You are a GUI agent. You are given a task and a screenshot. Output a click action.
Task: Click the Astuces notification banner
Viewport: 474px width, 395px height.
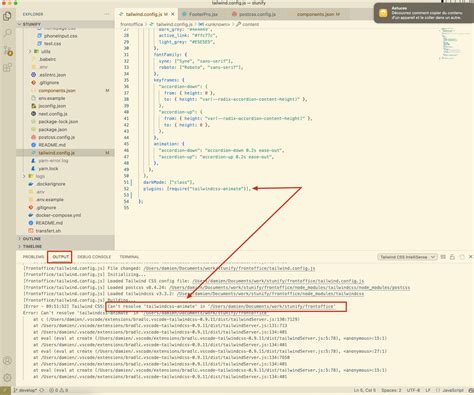click(x=424, y=13)
